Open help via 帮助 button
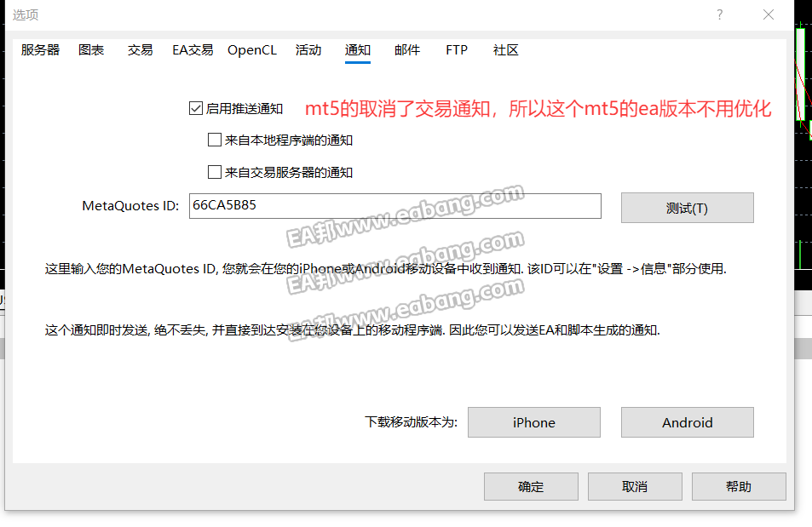This screenshot has height=527, width=812. (x=738, y=486)
